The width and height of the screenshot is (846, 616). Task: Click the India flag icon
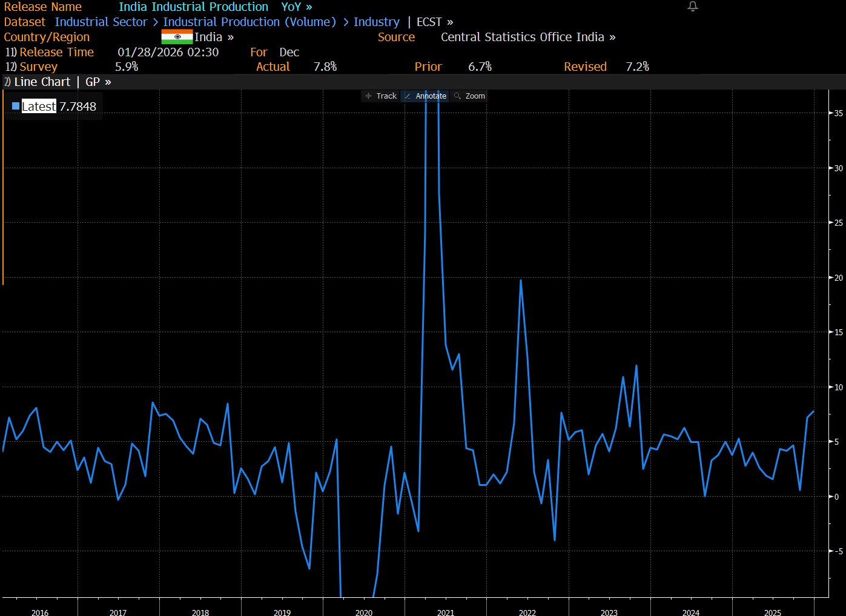point(177,37)
